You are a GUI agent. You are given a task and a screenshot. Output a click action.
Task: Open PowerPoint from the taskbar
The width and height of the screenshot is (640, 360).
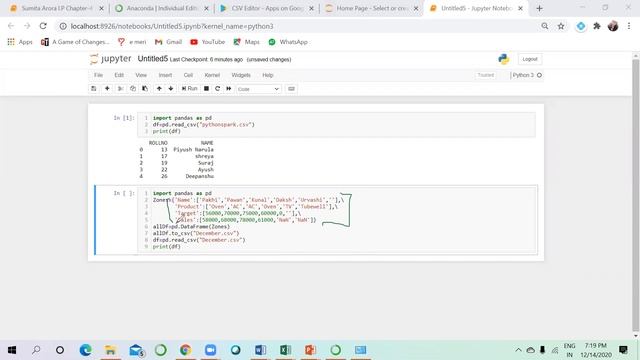(x=310, y=350)
